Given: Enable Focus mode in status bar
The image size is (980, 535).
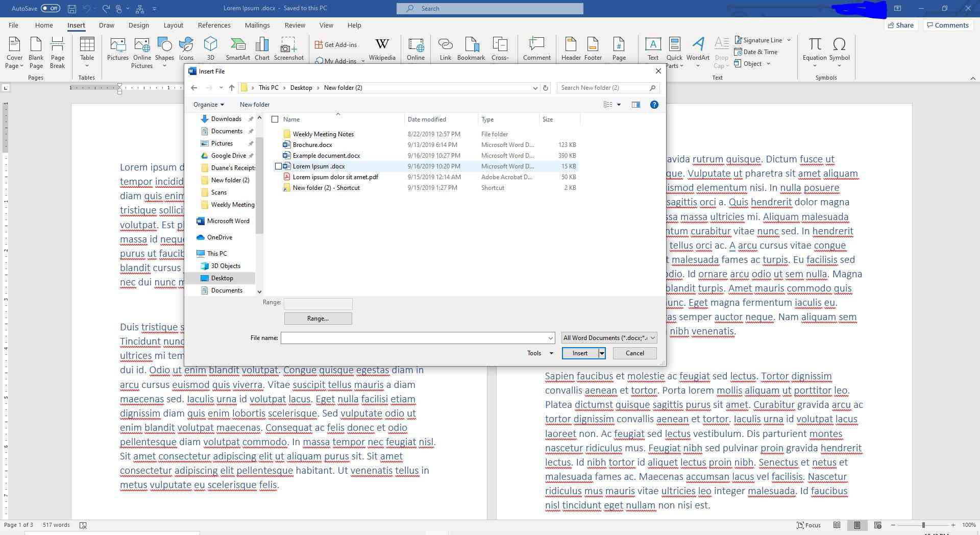Looking at the screenshot, I should pos(809,525).
